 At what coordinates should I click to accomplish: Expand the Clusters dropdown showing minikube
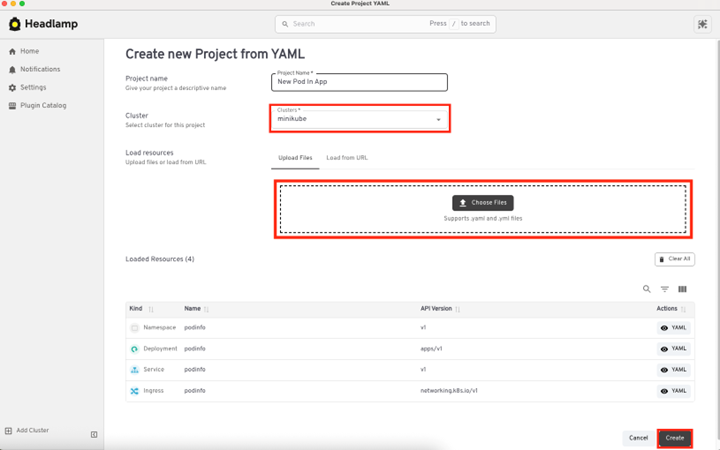click(438, 120)
